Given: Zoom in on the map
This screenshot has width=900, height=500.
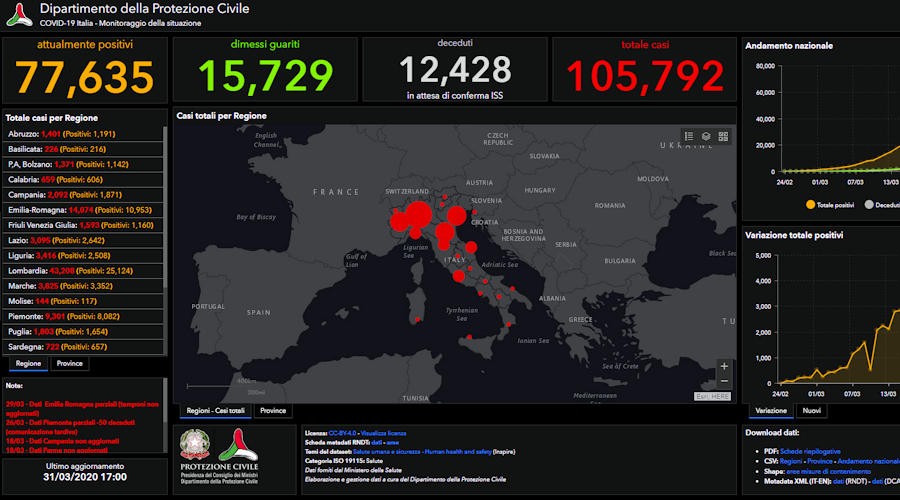Looking at the screenshot, I should pyautogui.click(x=724, y=366).
